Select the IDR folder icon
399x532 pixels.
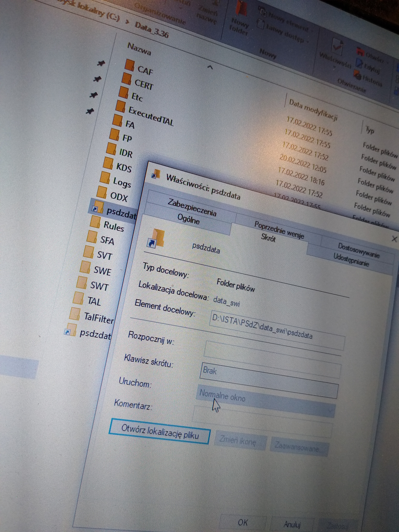point(111,149)
